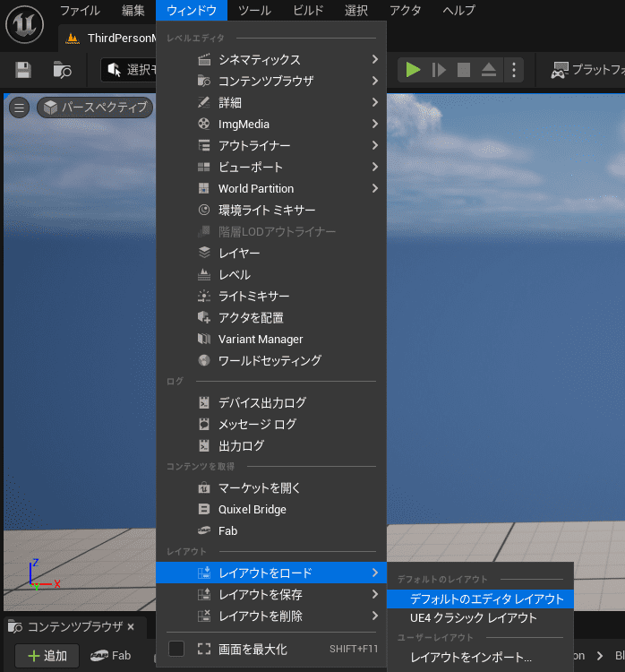Click the レベル levels icon
Screen dimensions: 625x672
[204, 274]
